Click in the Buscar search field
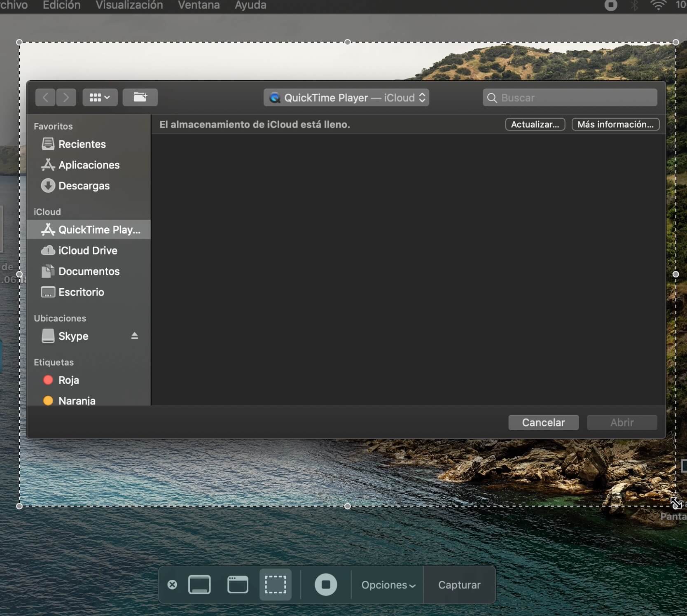The image size is (687, 616). point(570,98)
